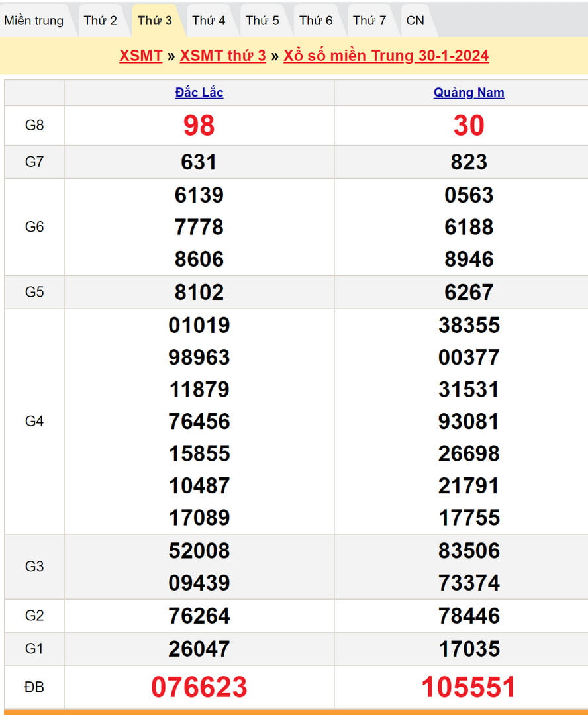588x715 pixels.
Task: Follow the XSMT breadcrumb link
Action: pos(140,56)
